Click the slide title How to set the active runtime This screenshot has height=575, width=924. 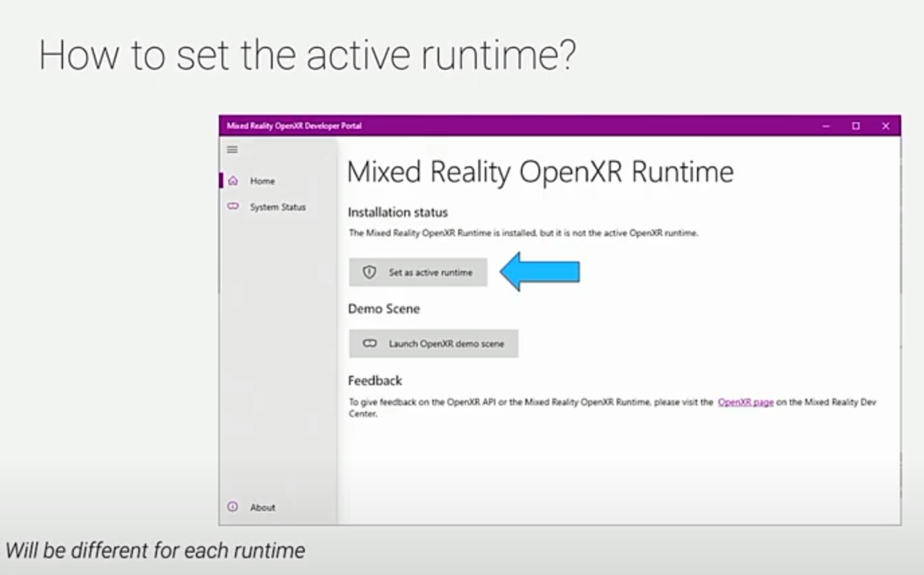pyautogui.click(x=308, y=55)
